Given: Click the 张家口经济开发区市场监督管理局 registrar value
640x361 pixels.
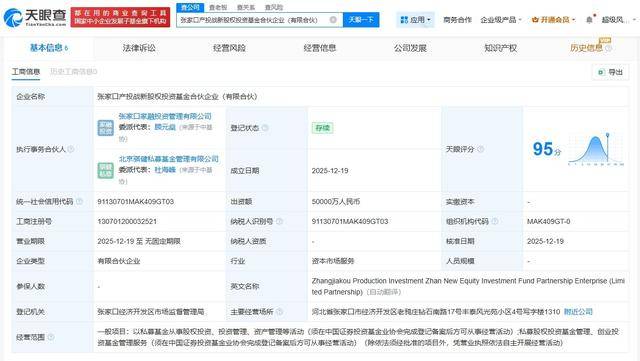Looking at the screenshot, I should pyautogui.click(x=151, y=312).
